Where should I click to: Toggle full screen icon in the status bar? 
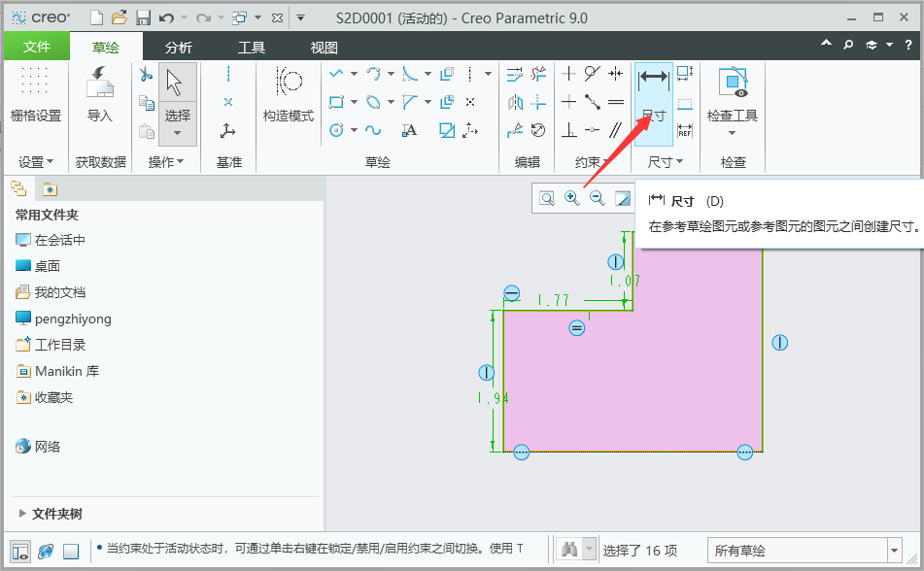point(71,552)
